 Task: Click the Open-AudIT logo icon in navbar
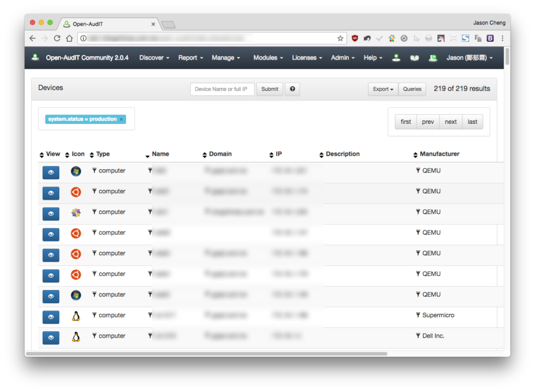point(35,57)
